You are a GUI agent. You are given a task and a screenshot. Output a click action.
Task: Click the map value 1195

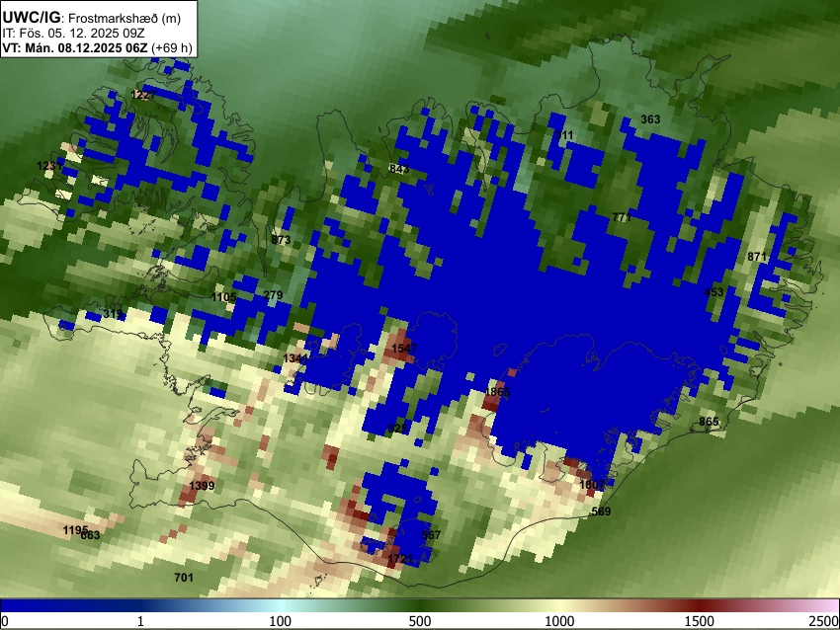pyautogui.click(x=75, y=530)
